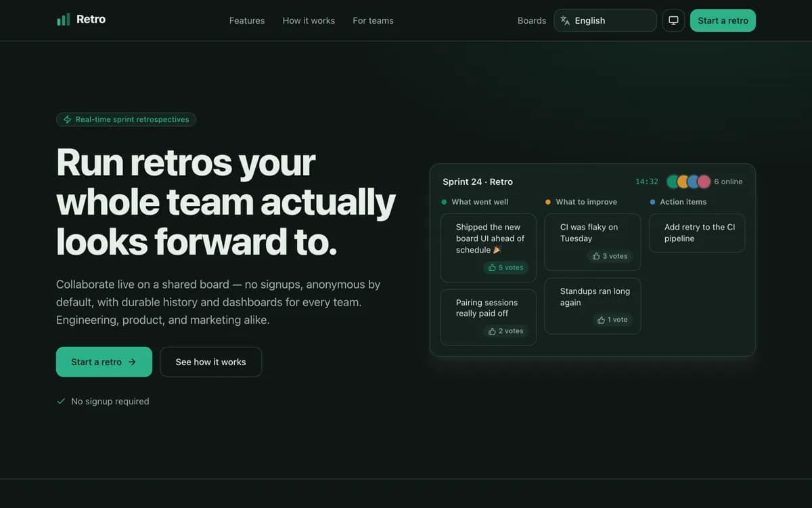Click the What to improve column header
The width and height of the screenshot is (812, 508).
pyautogui.click(x=587, y=202)
